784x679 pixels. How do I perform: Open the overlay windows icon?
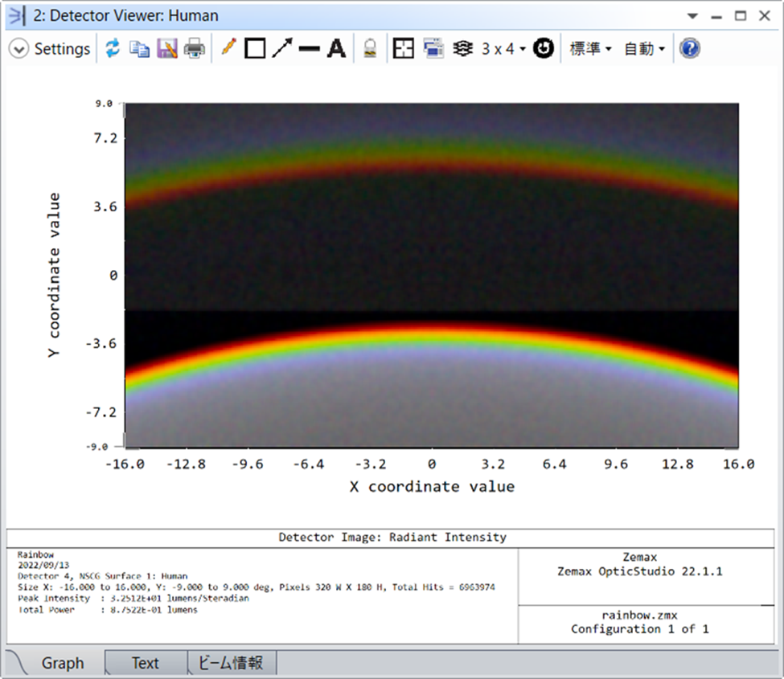pyautogui.click(x=433, y=48)
